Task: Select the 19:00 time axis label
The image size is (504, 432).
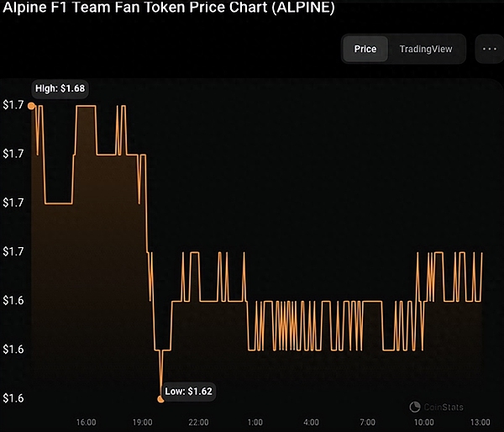Action: pos(142,422)
